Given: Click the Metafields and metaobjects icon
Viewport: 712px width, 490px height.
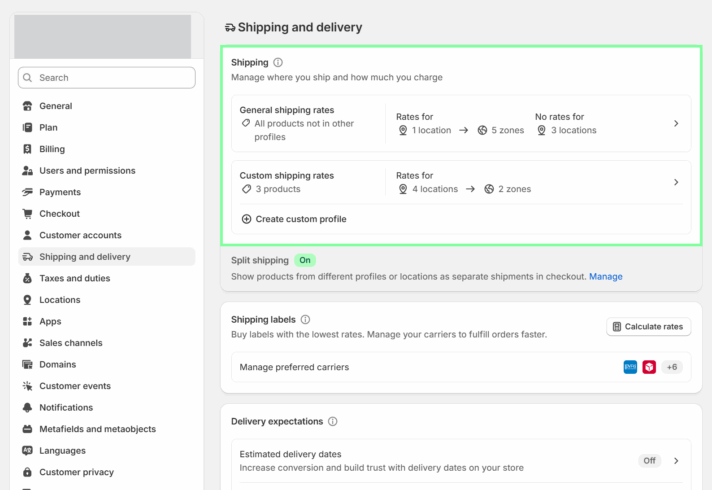Looking at the screenshot, I should 27,429.
